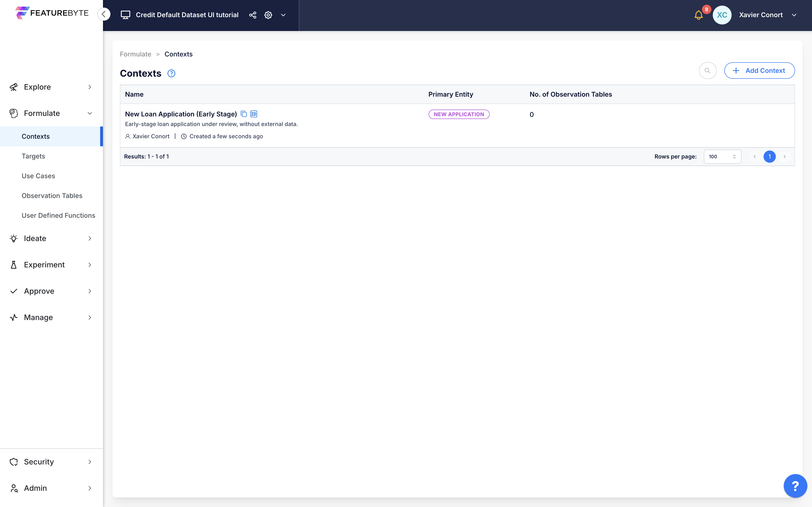Select the Targets menu item in sidebar

pos(33,156)
